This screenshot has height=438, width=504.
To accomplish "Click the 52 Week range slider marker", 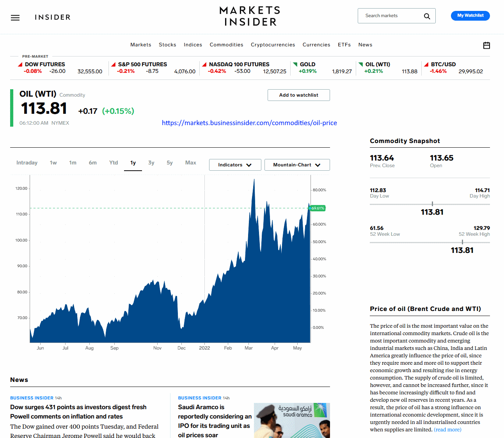I will (462, 242).
